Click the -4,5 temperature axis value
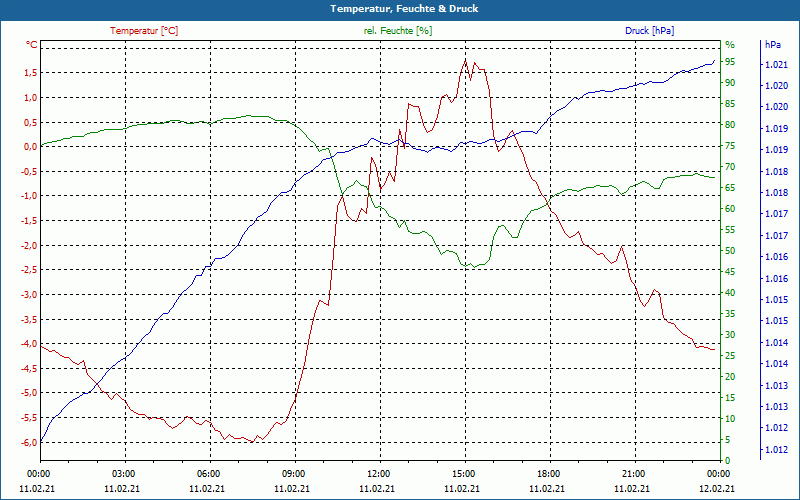 [x=29, y=368]
